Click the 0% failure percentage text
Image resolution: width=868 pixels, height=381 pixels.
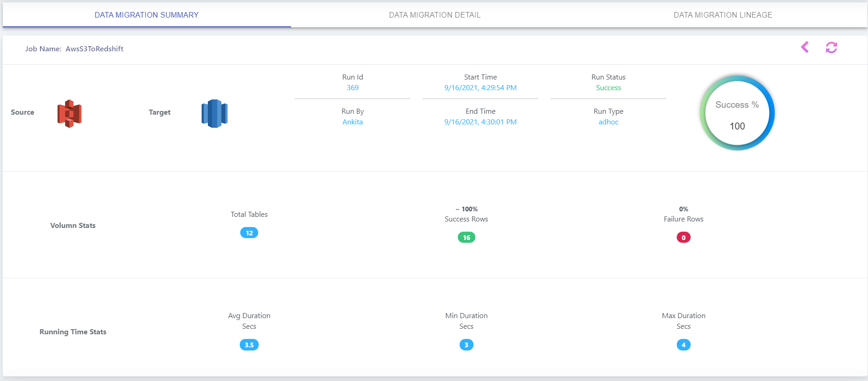tap(684, 209)
